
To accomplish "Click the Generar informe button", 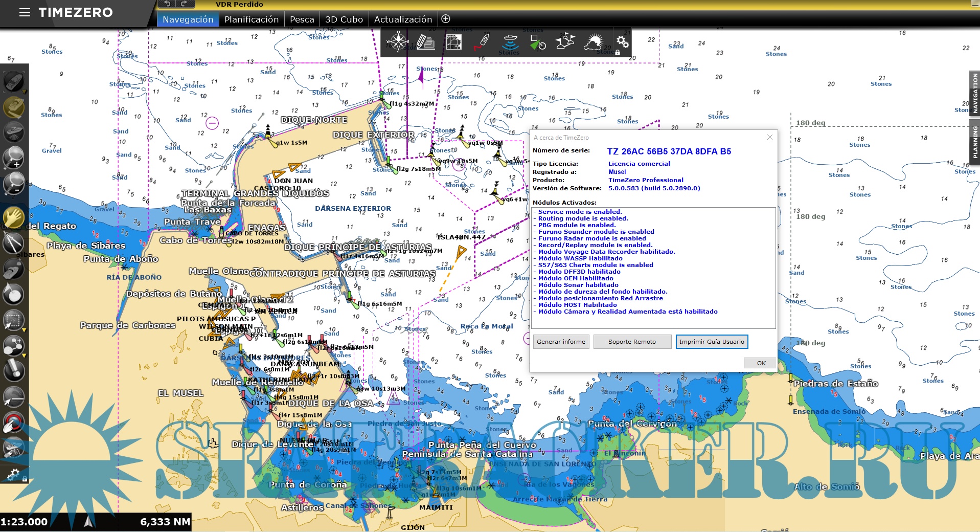I will pyautogui.click(x=561, y=342).
